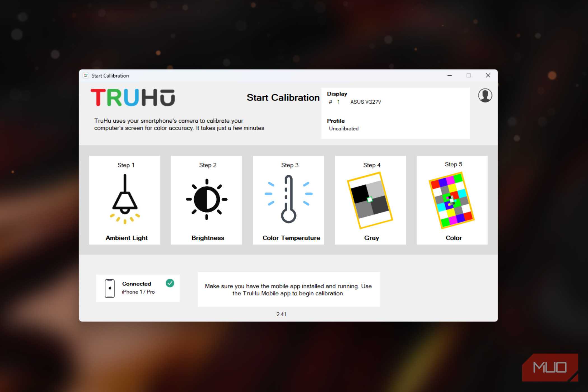Image resolution: width=588 pixels, height=392 pixels.
Task: Click the Profile heading
Action: click(x=336, y=121)
